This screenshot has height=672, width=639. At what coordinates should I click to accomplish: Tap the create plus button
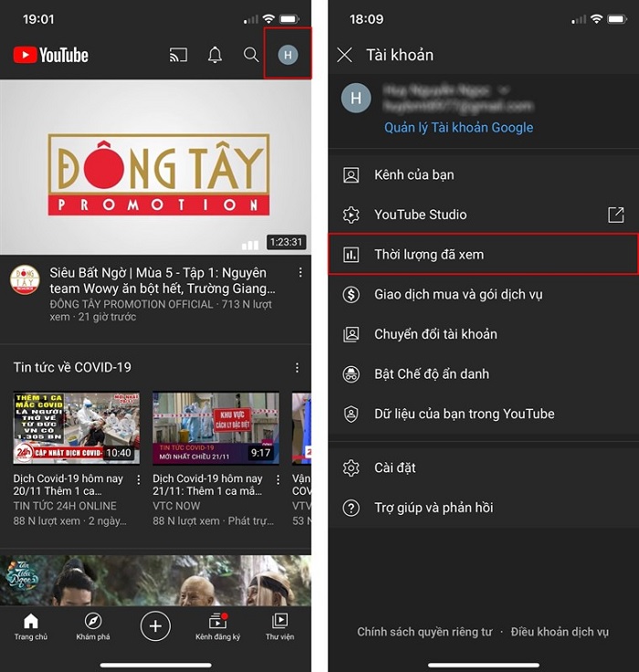coord(155,626)
